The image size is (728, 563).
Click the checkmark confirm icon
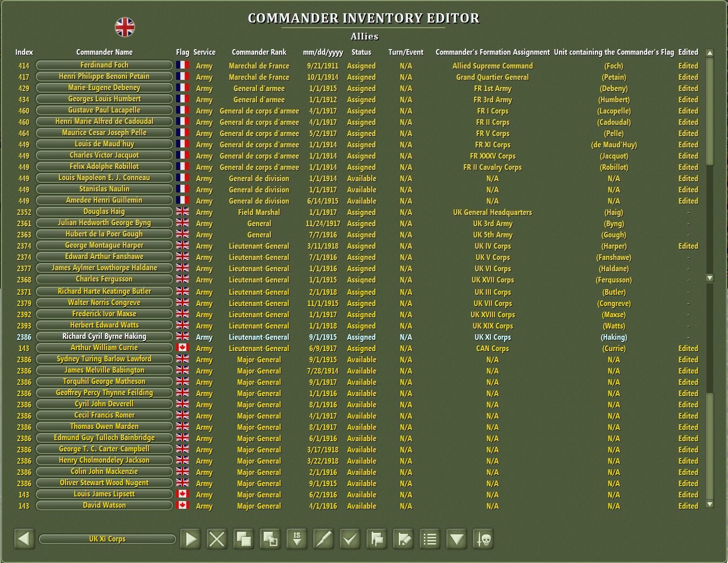(350, 539)
